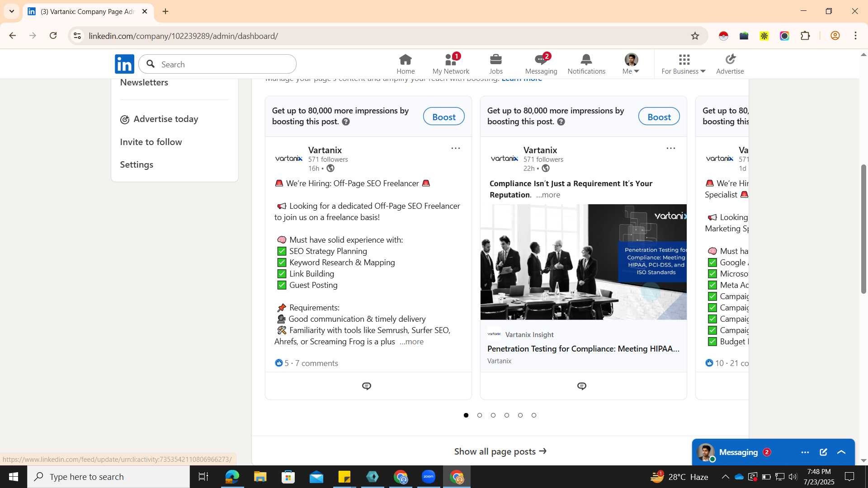
Task: Open Messaging overlay options ellipsis
Action: pos(805,452)
